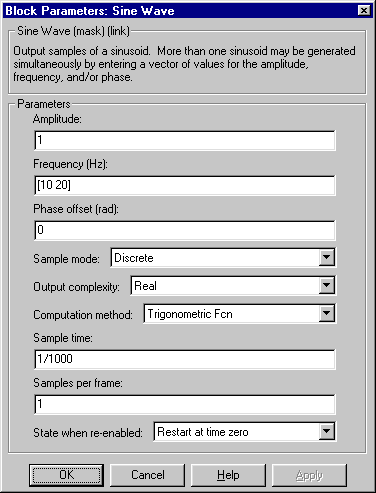
Task: Click the Frequency (Hz) input field
Action: pyautogui.click(x=185, y=185)
